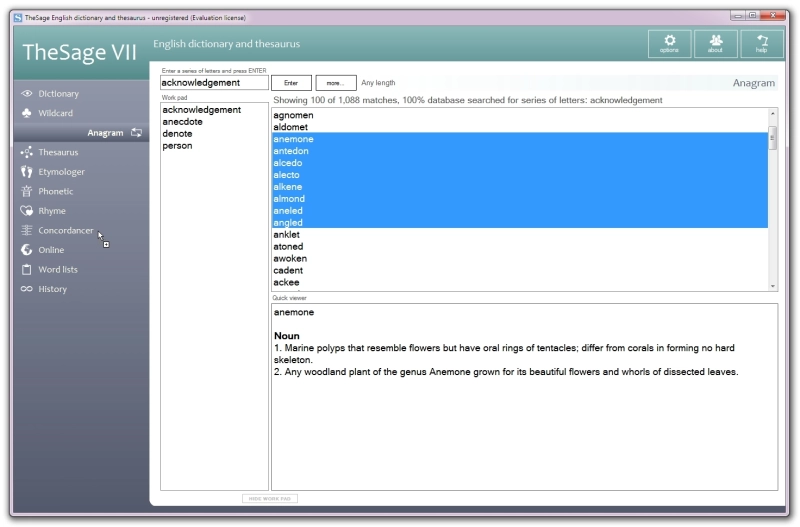800x527 pixels.
Task: Switch to Wildcard search
Action: (56, 113)
